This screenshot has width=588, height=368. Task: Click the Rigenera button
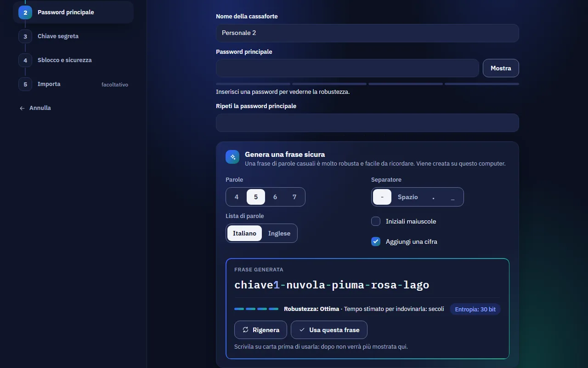[260, 330]
